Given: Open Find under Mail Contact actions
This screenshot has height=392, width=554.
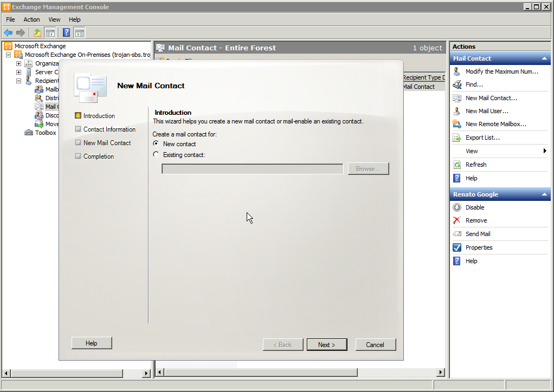Looking at the screenshot, I should (473, 84).
